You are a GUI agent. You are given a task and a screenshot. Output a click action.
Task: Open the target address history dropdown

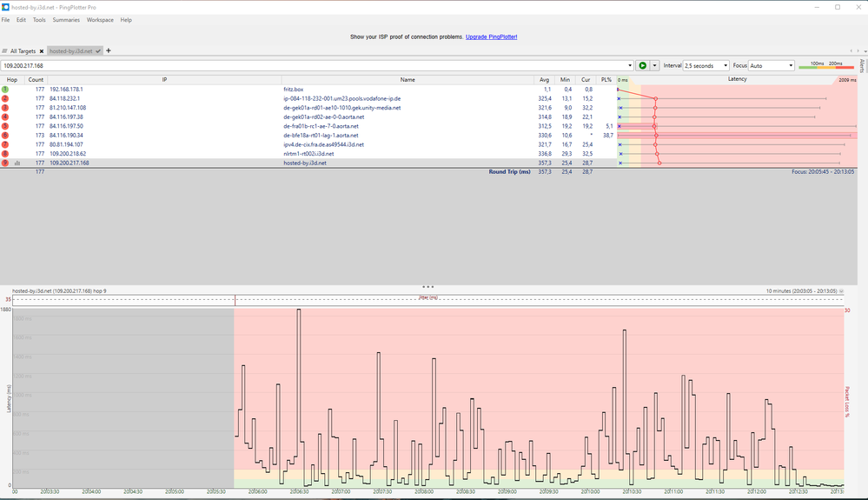pyautogui.click(x=630, y=65)
